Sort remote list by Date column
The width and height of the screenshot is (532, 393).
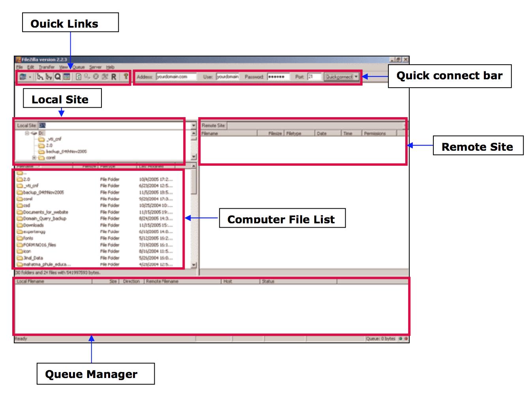tap(328, 133)
